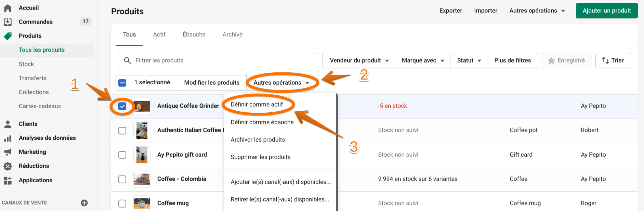Viewport: 644px width, 211px height.
Task: Select the Coffee - Colombia row checkbox
Action: pyautogui.click(x=122, y=179)
